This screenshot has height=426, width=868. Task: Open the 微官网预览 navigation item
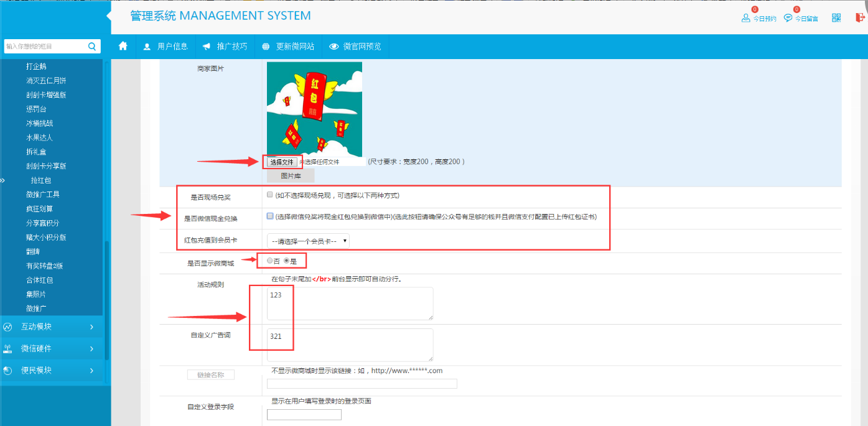(x=355, y=46)
